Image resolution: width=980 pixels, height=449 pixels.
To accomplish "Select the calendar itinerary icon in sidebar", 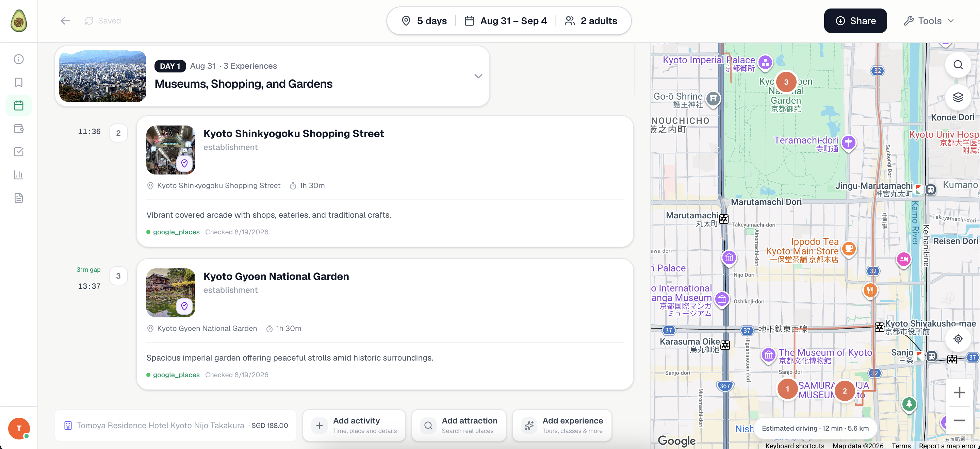I will click(x=19, y=105).
